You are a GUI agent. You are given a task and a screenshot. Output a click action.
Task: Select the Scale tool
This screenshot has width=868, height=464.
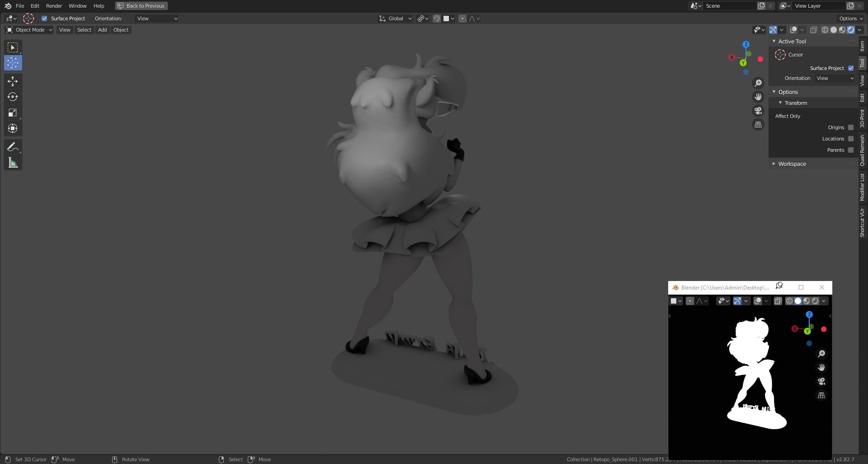coord(13,113)
